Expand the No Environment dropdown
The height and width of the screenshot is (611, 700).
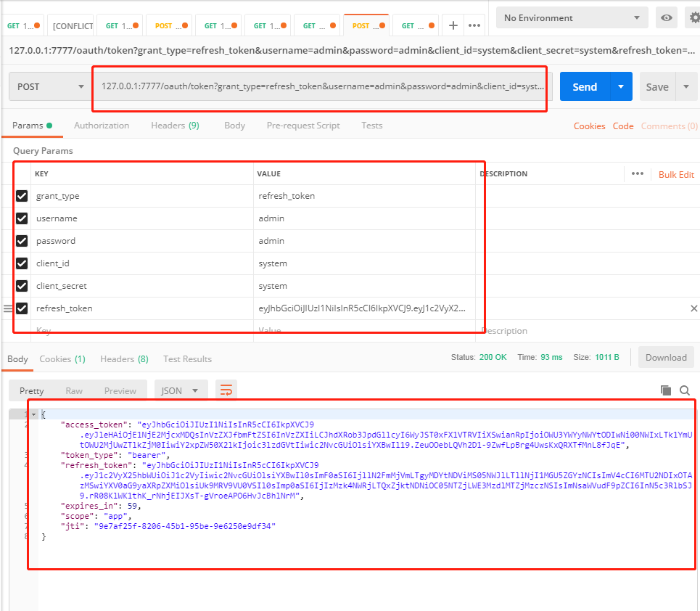tap(572, 18)
